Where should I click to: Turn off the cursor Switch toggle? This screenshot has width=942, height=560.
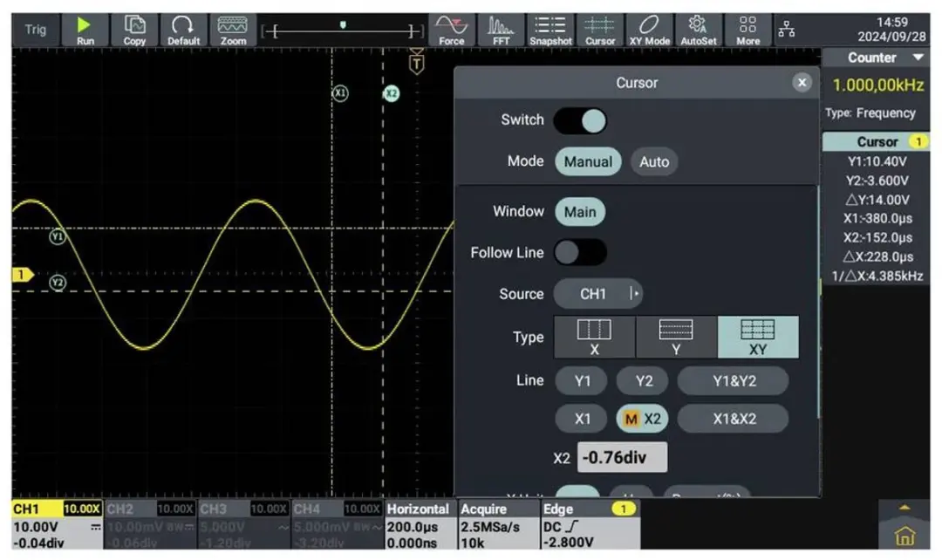tap(580, 120)
